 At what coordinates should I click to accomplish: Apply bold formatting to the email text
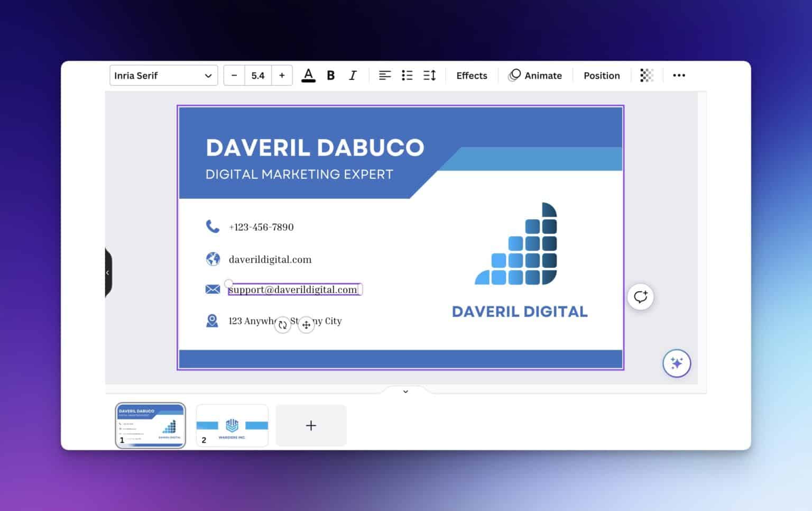[x=330, y=75]
